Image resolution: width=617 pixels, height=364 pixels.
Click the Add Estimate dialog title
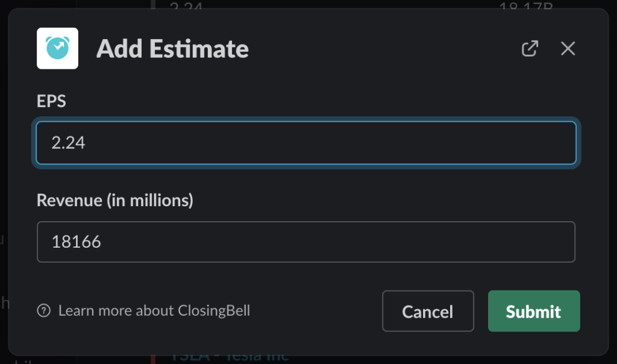click(172, 49)
